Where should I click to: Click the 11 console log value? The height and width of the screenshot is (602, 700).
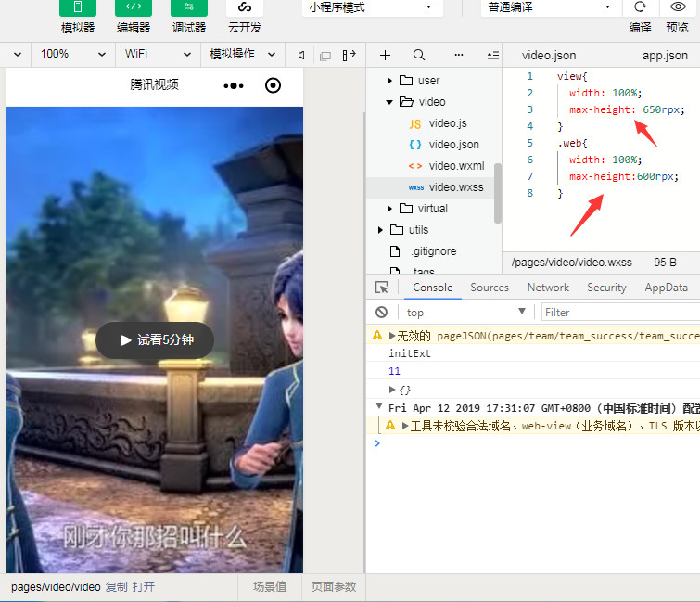point(394,371)
